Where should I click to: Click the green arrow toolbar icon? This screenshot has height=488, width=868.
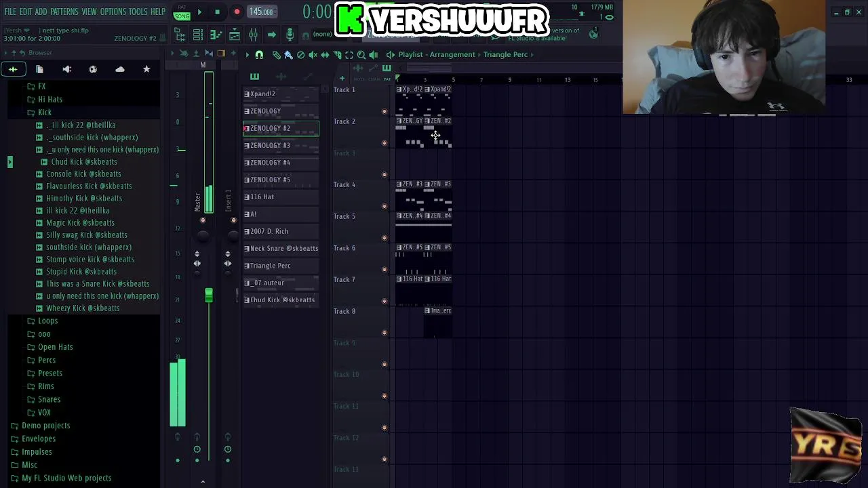coord(271,35)
